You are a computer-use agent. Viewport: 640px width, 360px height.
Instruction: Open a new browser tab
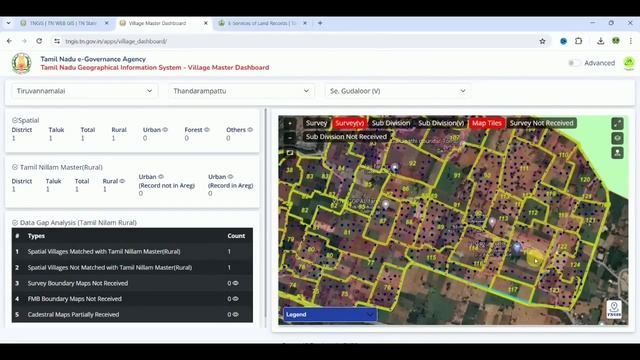click(x=320, y=23)
